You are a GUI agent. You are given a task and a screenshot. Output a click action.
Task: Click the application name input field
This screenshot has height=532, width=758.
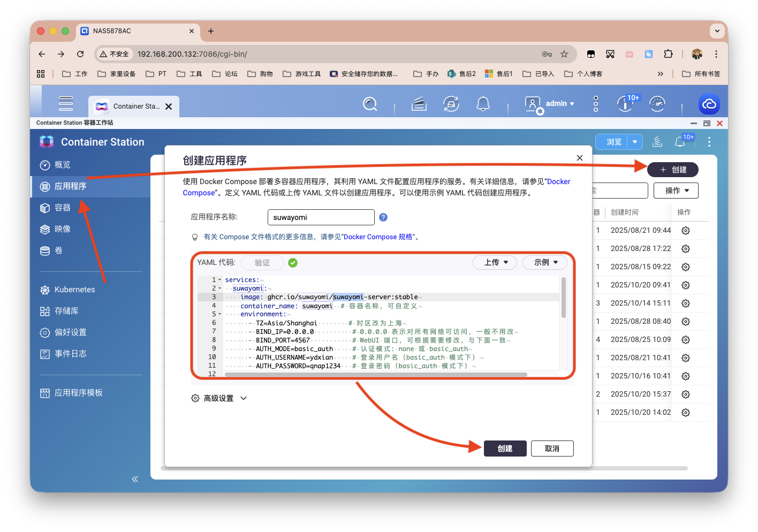pyautogui.click(x=321, y=217)
